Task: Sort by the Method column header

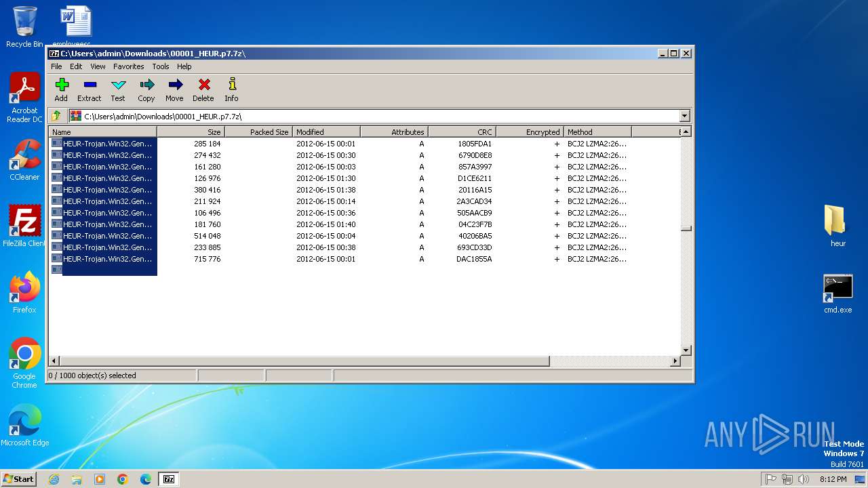Action: click(597, 132)
